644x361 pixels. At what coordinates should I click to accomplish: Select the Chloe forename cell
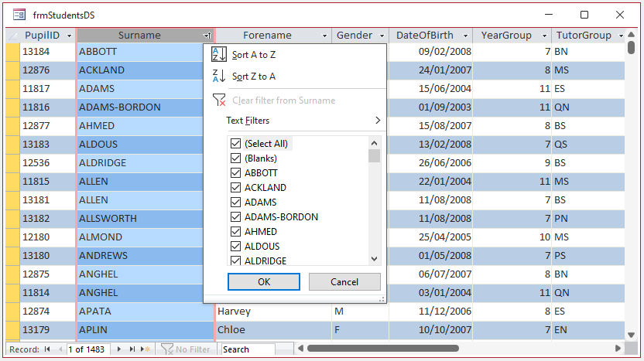[x=273, y=330]
